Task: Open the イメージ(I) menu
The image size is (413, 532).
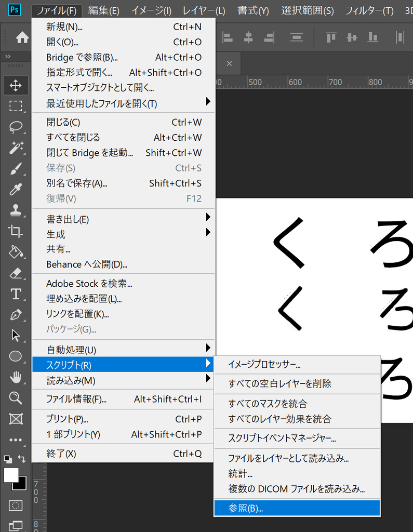Action: pyautogui.click(x=151, y=10)
